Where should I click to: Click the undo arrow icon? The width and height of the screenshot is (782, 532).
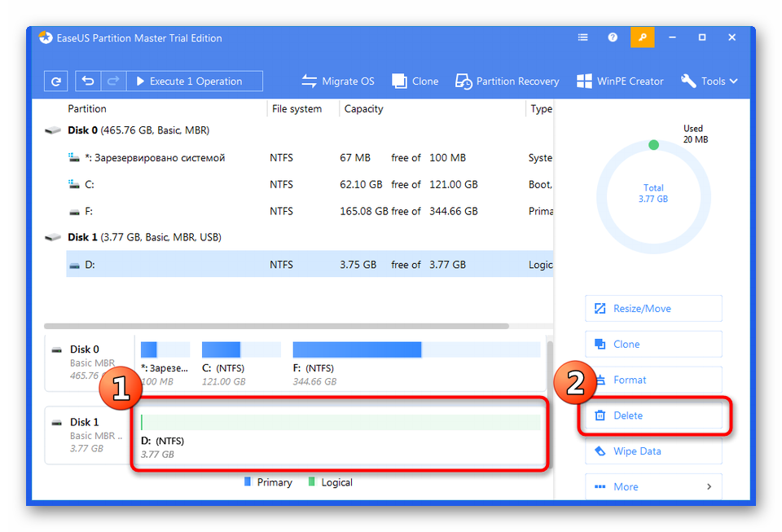click(x=88, y=81)
